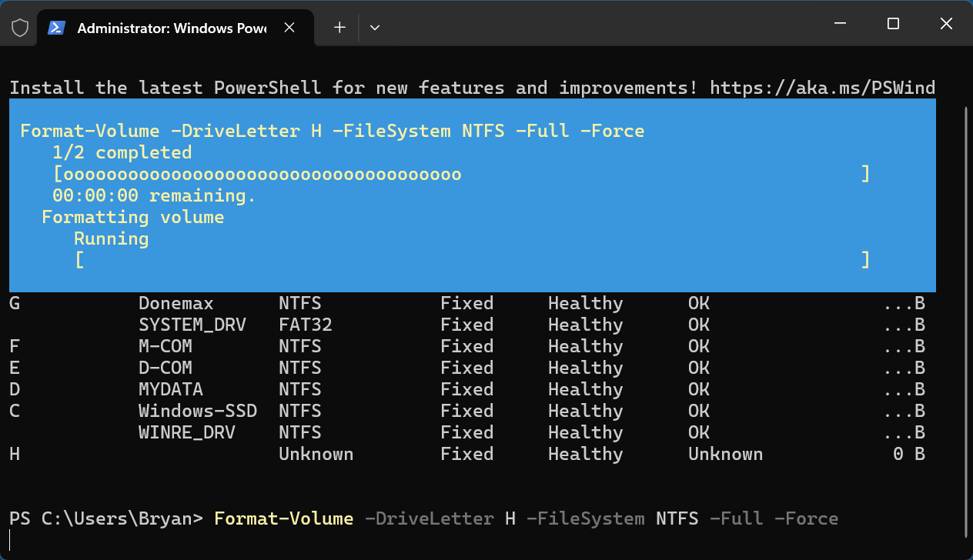Maximize the terminal window
Viewport: 973px width, 560px height.
[x=892, y=24]
